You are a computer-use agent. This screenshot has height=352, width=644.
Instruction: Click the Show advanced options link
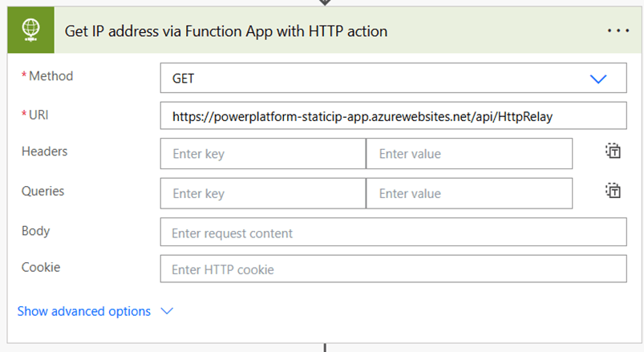tap(83, 311)
